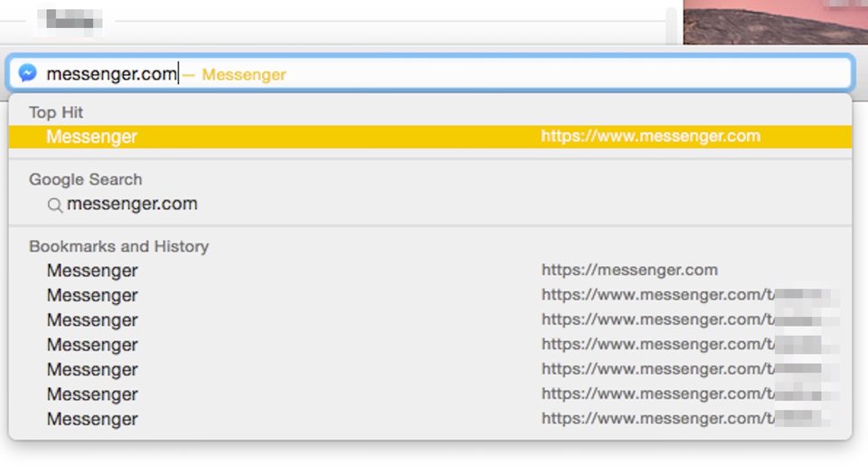868x466 pixels.
Task: Click the "Google Search" section header
Action: click(85, 179)
